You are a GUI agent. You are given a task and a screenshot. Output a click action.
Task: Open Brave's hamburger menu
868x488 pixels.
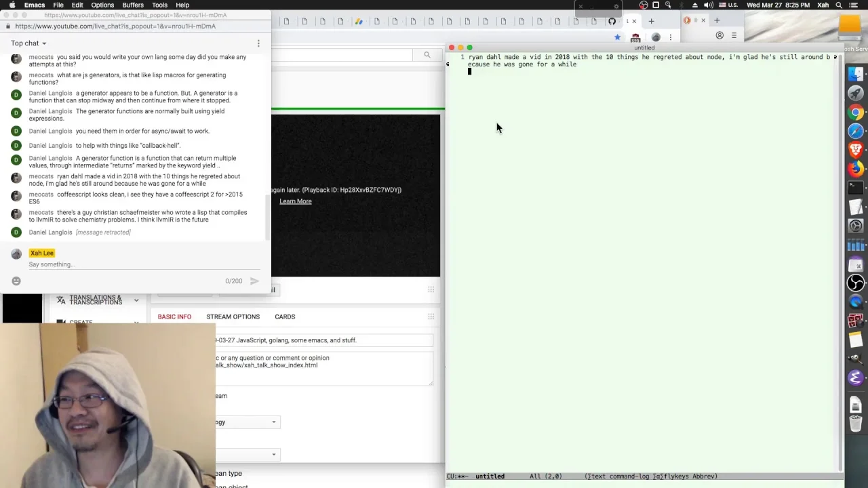pos(734,35)
